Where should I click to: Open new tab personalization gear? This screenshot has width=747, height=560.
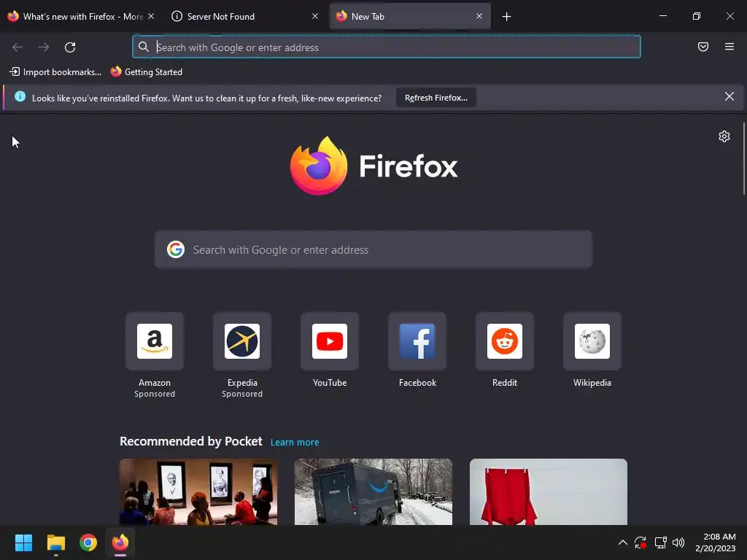point(724,136)
